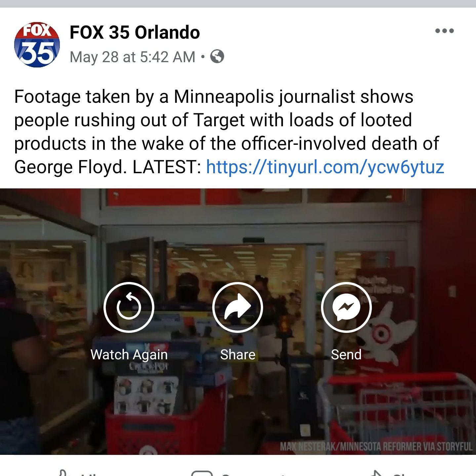Image resolution: width=476 pixels, height=476 pixels.
Task: Open the tinyurl.com/ycw6ytuz link
Action: [325, 167]
